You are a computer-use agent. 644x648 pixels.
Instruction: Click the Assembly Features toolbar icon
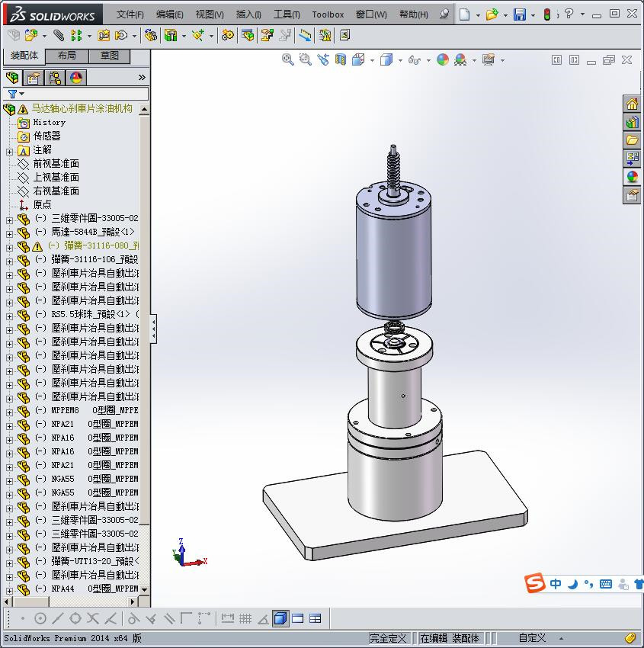point(171,36)
